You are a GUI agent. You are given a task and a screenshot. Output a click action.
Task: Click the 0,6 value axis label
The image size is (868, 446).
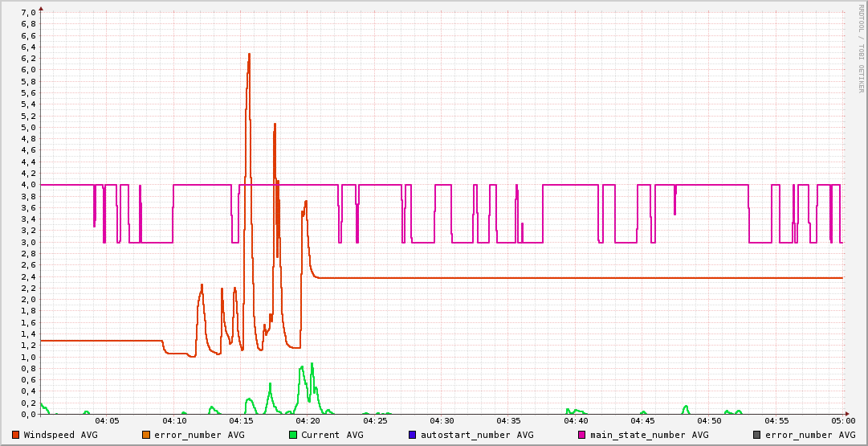point(28,379)
